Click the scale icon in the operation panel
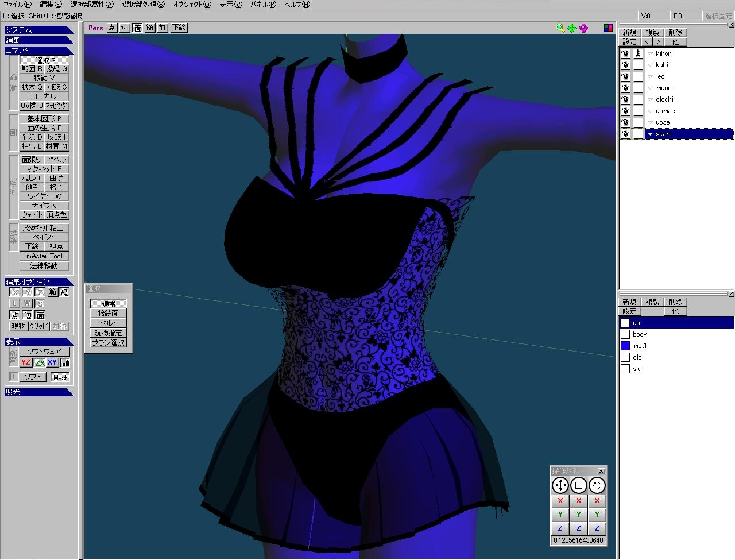The image size is (735, 560). point(578,486)
